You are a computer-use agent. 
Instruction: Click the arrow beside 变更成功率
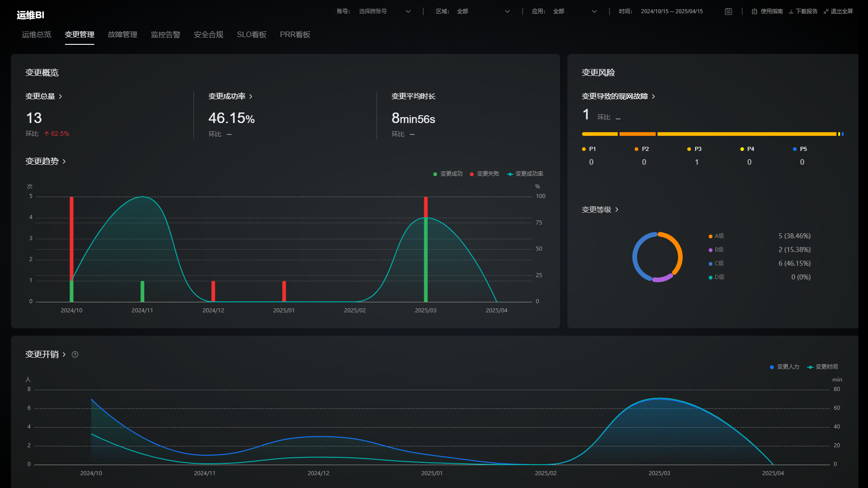click(x=251, y=97)
